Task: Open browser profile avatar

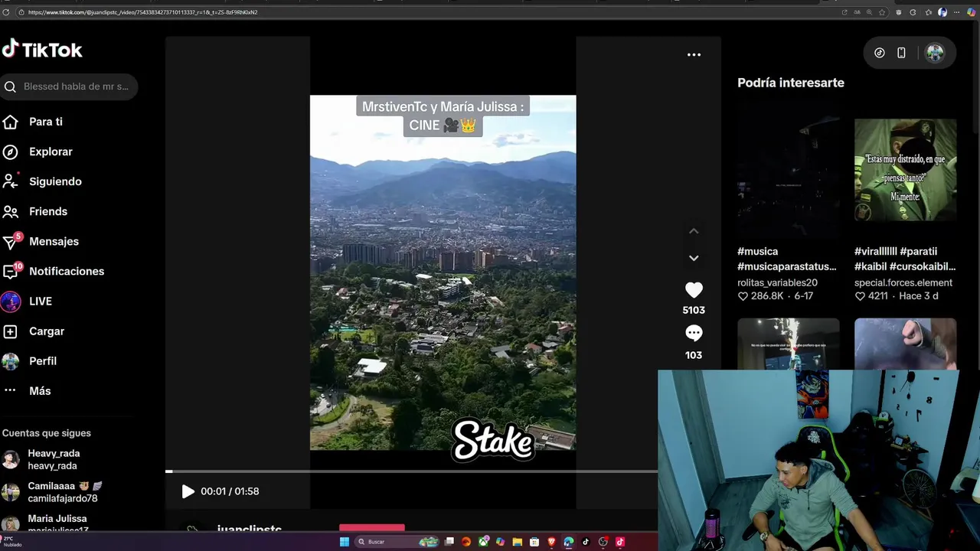Action: pyautogui.click(x=942, y=12)
